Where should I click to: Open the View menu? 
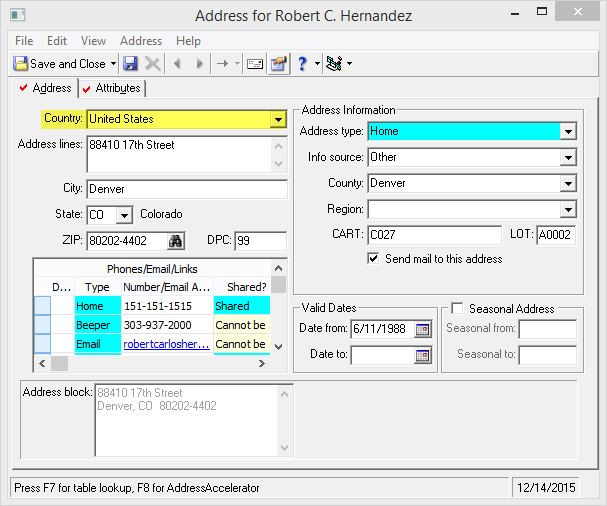pos(93,41)
